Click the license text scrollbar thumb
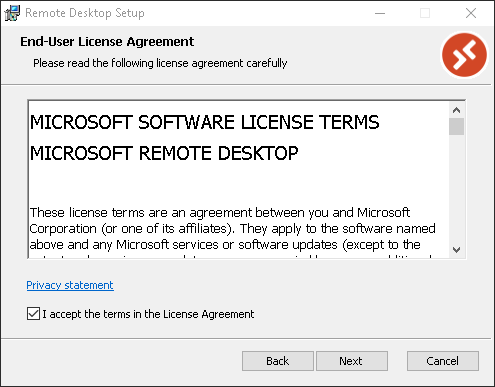This screenshot has width=495, height=387. pos(456,126)
